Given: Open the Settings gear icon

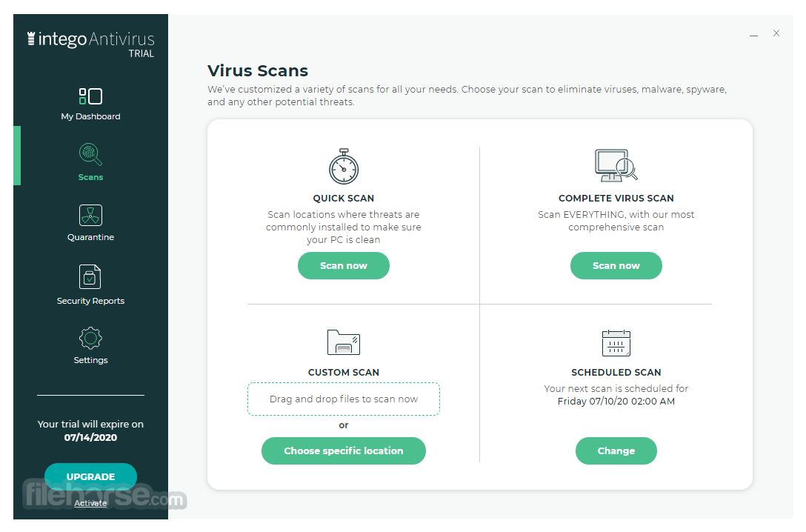Looking at the screenshot, I should [90, 338].
